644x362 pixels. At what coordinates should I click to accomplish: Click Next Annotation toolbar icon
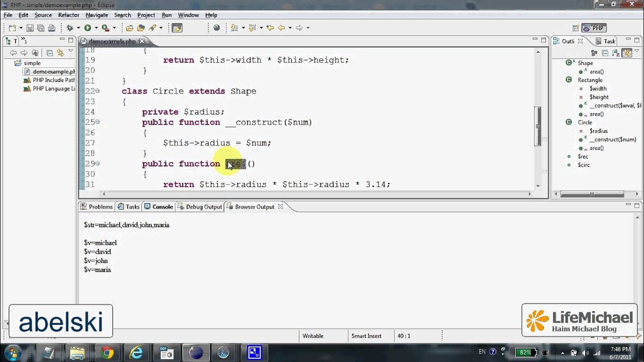click(234, 28)
